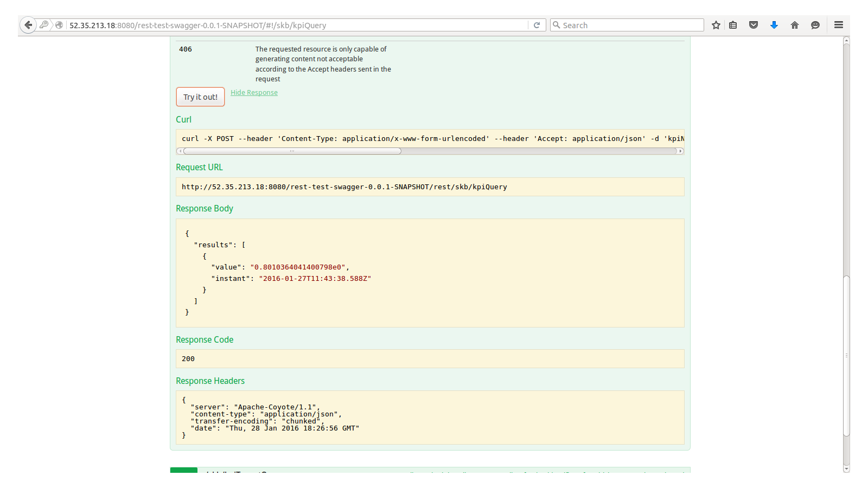Viewport: 868px width, 488px height.
Task: Click the Request URL text box
Action: [430, 187]
